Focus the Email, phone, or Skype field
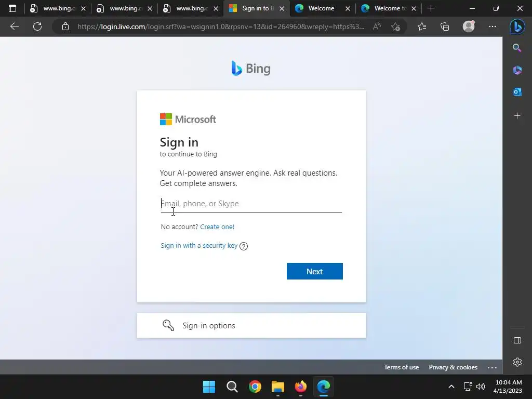Image resolution: width=532 pixels, height=399 pixels. tap(251, 204)
